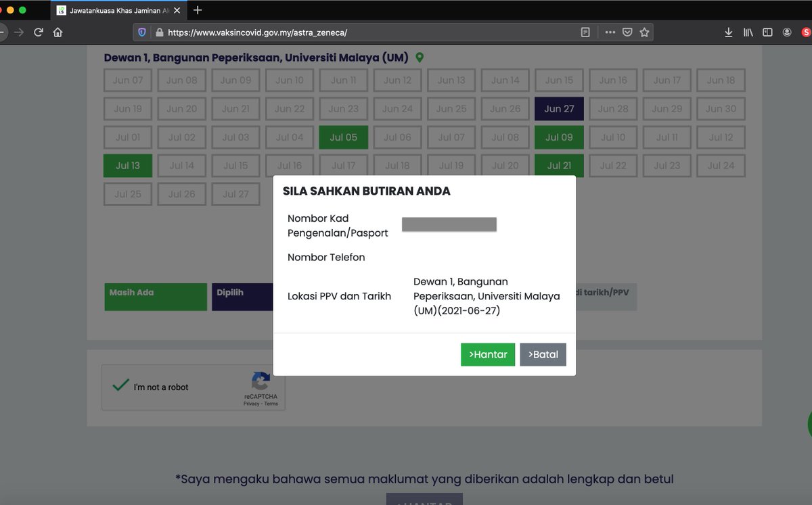The image size is (812, 505).
Task: Click the Jun 23 date box
Action: (x=344, y=109)
